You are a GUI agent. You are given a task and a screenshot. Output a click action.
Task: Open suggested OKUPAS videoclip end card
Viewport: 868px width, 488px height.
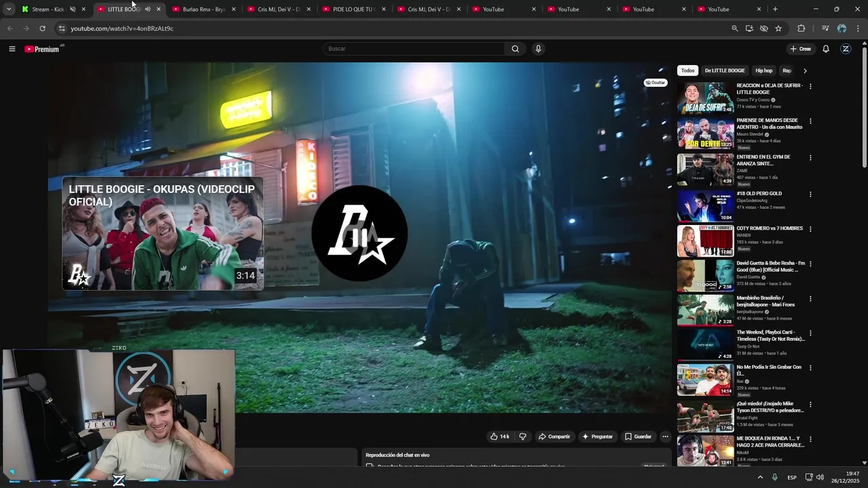pyautogui.click(x=163, y=234)
